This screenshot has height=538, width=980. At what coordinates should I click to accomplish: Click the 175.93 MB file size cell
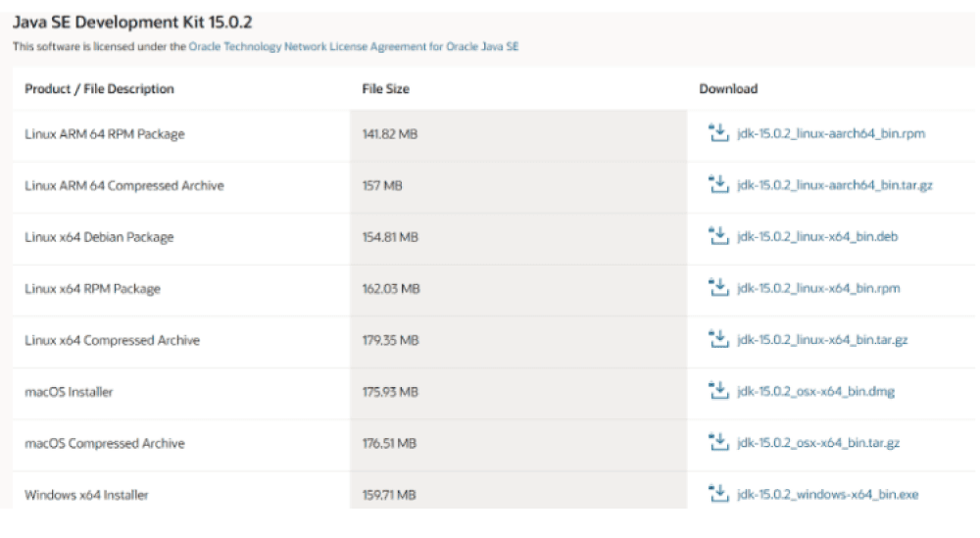518,392
